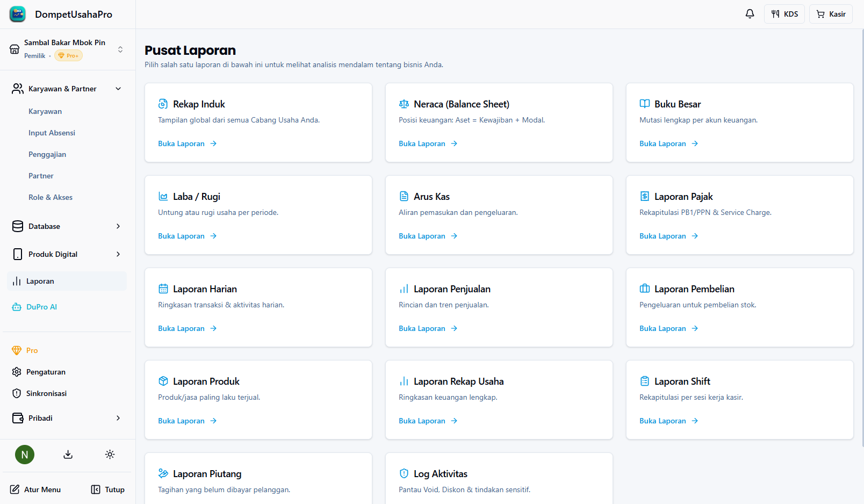This screenshot has height=504, width=864.
Task: Toggle the light/dark theme sun icon
Action: pyautogui.click(x=110, y=455)
